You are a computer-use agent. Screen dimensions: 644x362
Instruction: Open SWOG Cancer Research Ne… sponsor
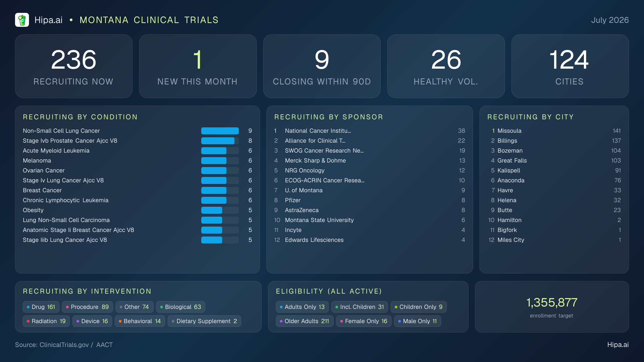369,151
